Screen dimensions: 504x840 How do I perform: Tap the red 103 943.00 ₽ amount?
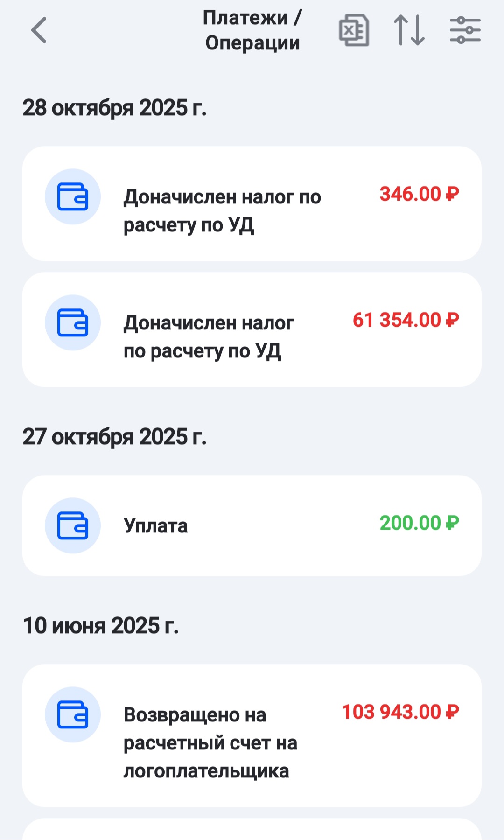[400, 712]
